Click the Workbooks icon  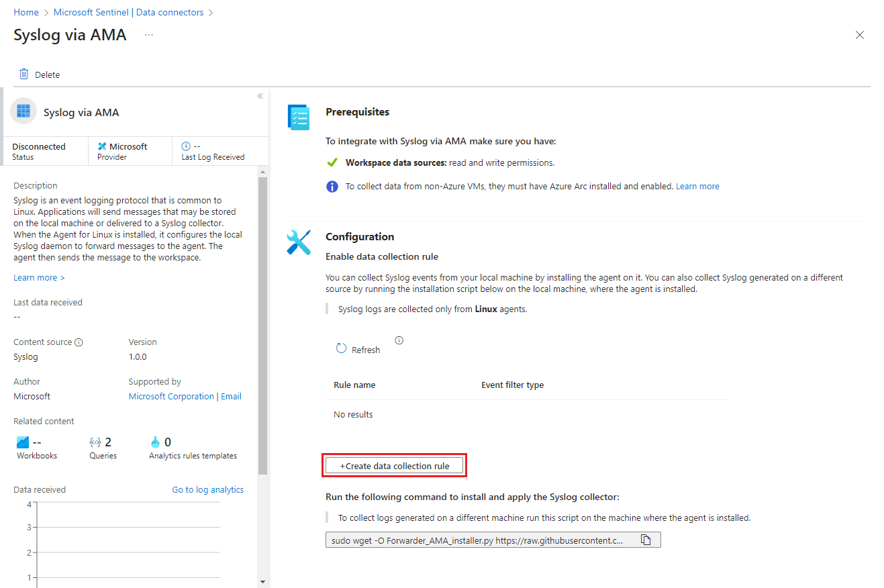pyautogui.click(x=23, y=442)
